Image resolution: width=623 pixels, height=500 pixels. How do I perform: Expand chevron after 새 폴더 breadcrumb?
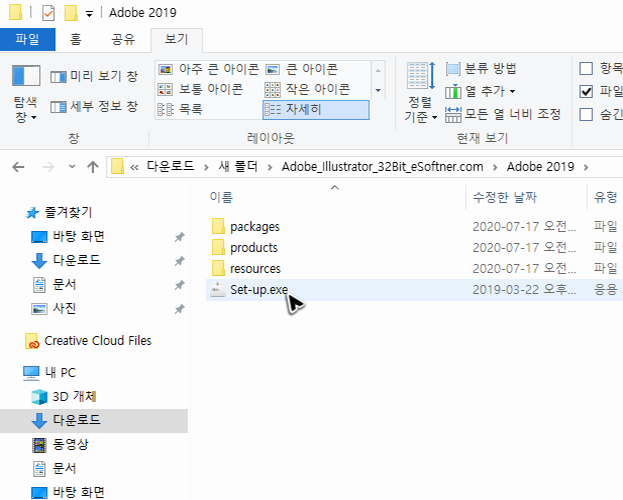[270, 167]
